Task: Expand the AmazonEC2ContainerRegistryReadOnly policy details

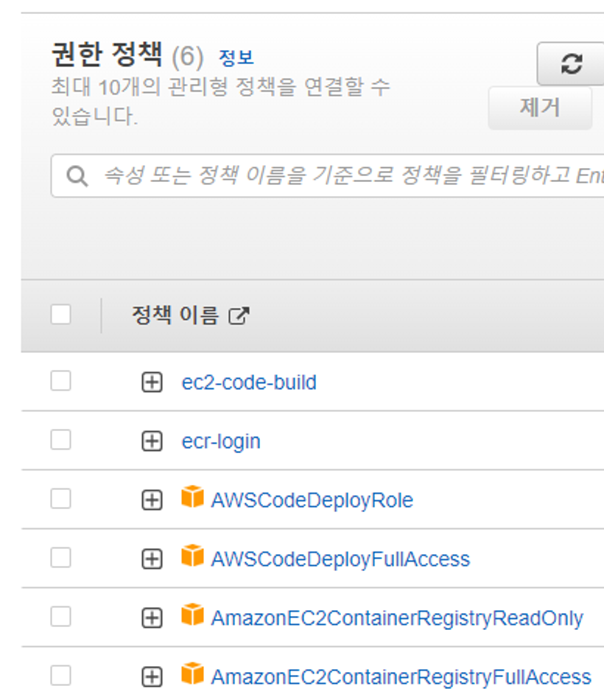Action: click(152, 617)
